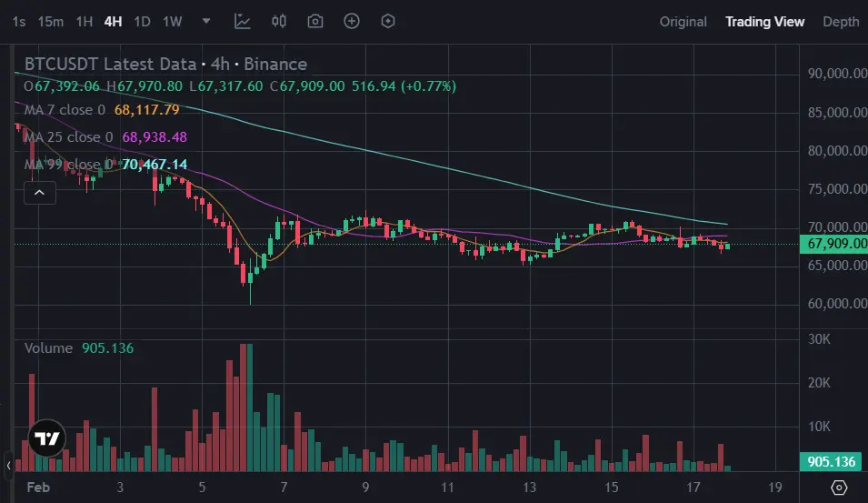This screenshot has height=503, width=868.
Task: Click the TradingView logo badge
Action: [47, 438]
